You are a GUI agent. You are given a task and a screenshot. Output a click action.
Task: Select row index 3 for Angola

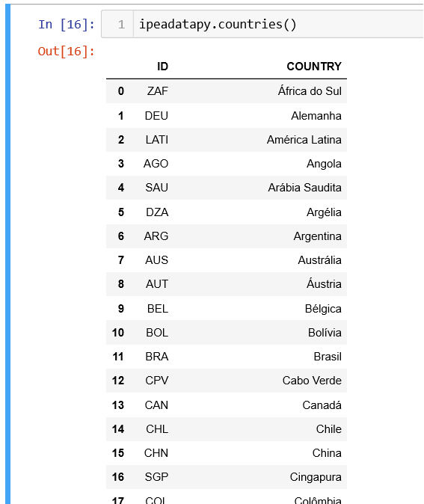121,164
